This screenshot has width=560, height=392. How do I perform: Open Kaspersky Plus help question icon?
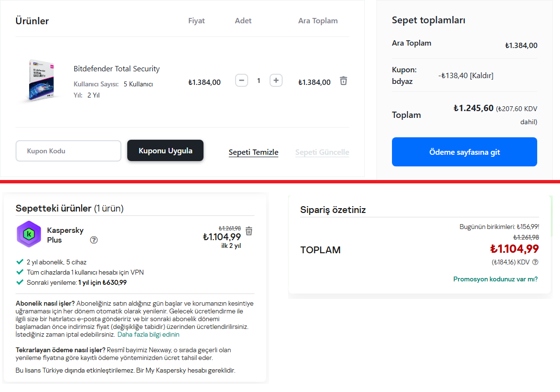[94, 240]
